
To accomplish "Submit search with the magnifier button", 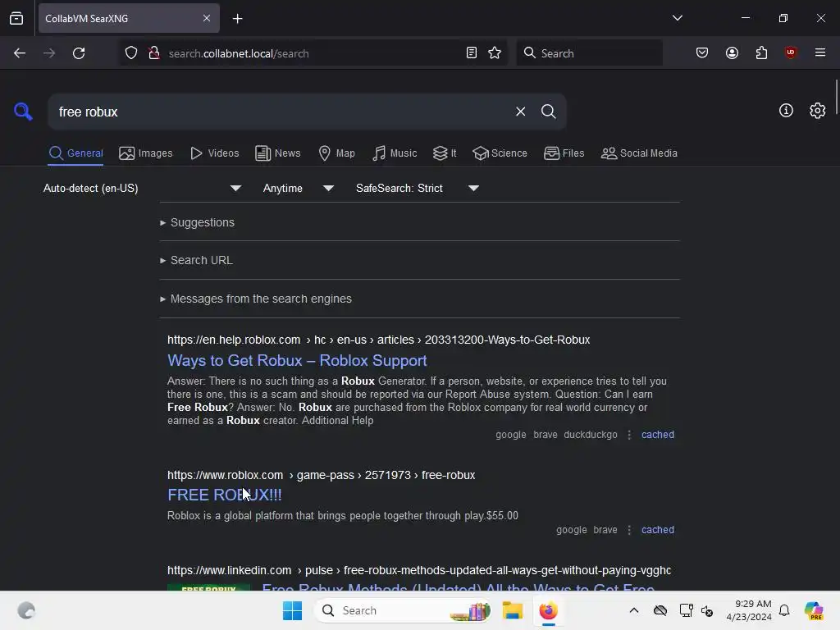I will pyautogui.click(x=548, y=112).
